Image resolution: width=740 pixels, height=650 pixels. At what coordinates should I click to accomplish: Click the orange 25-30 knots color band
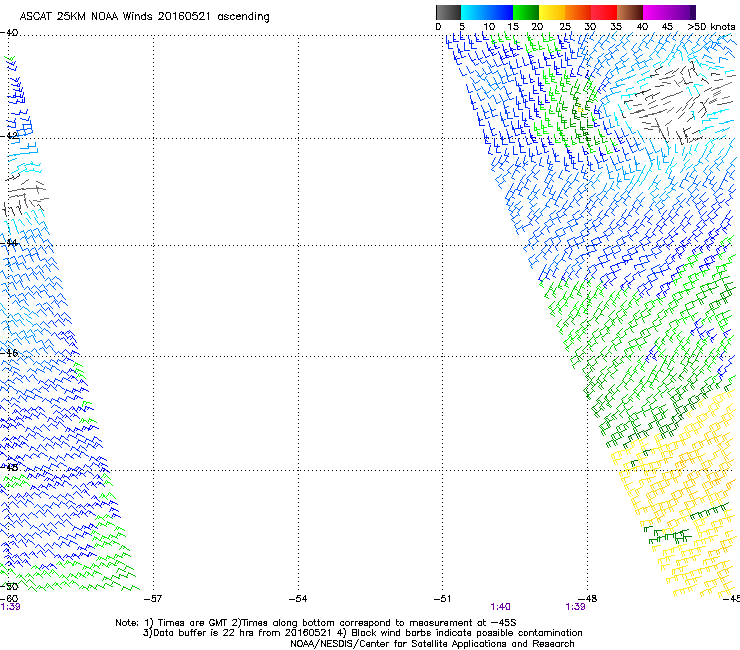578,12
